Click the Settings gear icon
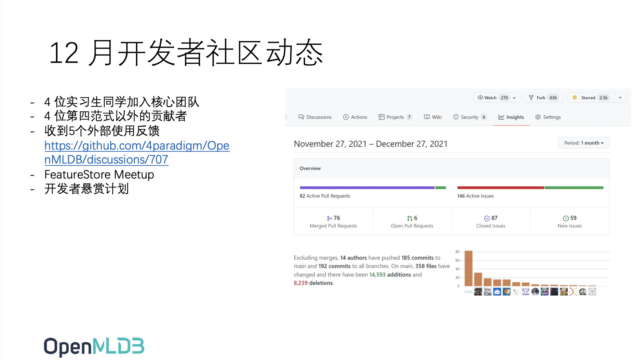The image size is (644, 360). point(538,117)
